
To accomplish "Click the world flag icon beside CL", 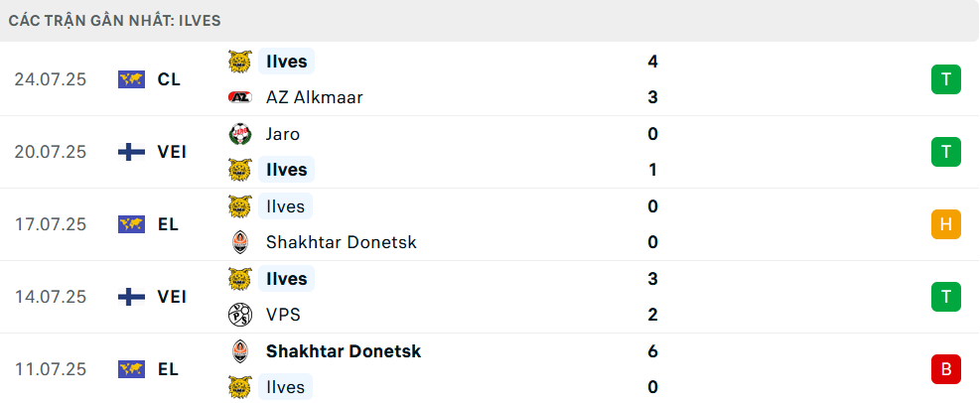I will coord(131,79).
